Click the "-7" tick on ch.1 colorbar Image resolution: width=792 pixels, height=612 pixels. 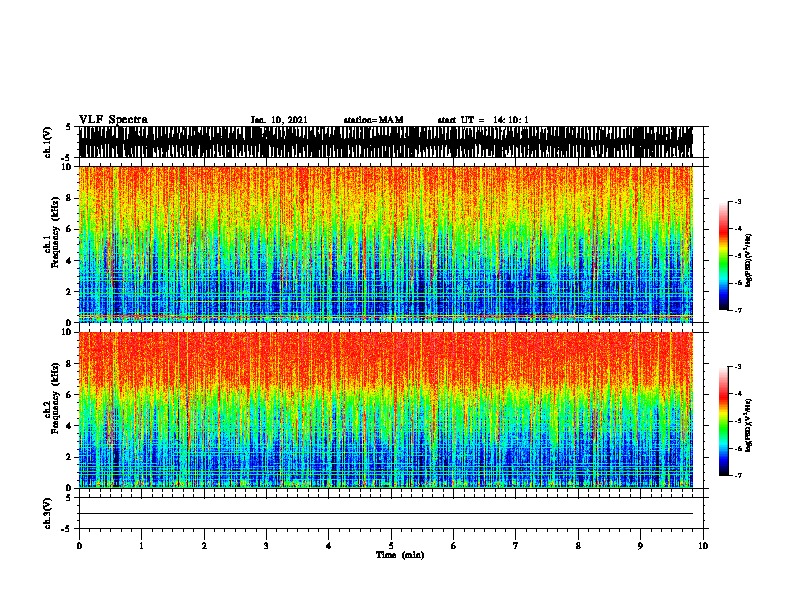point(738,310)
